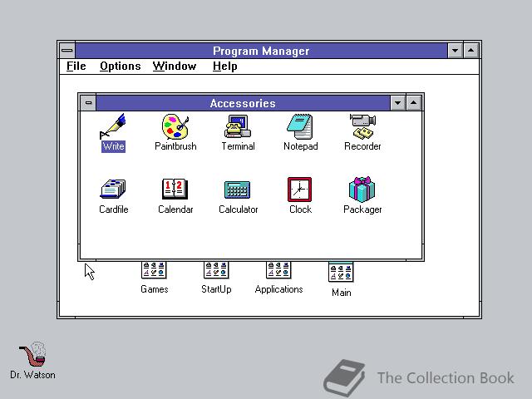The image size is (532, 399).
Task: Maximize the Program Manager window
Action: (471, 51)
